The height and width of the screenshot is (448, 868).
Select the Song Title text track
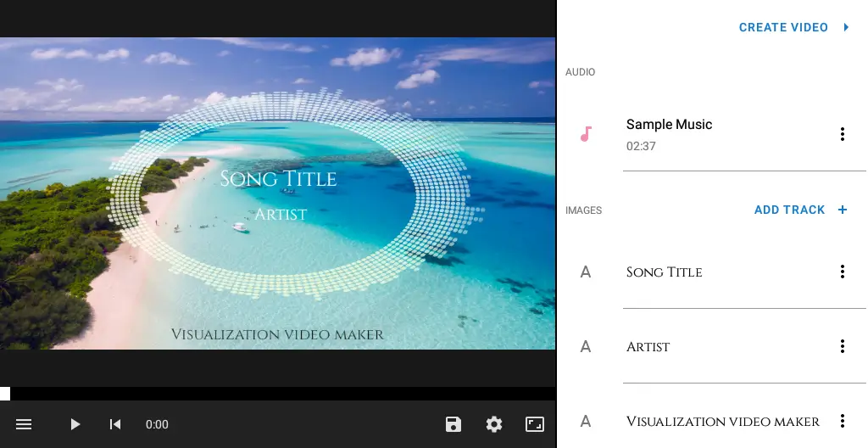[664, 272]
